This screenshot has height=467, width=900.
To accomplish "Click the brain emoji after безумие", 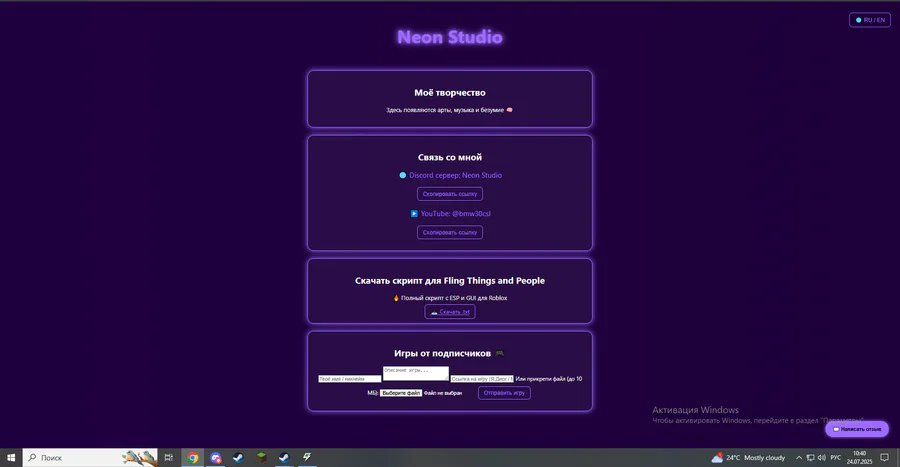I will pyautogui.click(x=509, y=110).
